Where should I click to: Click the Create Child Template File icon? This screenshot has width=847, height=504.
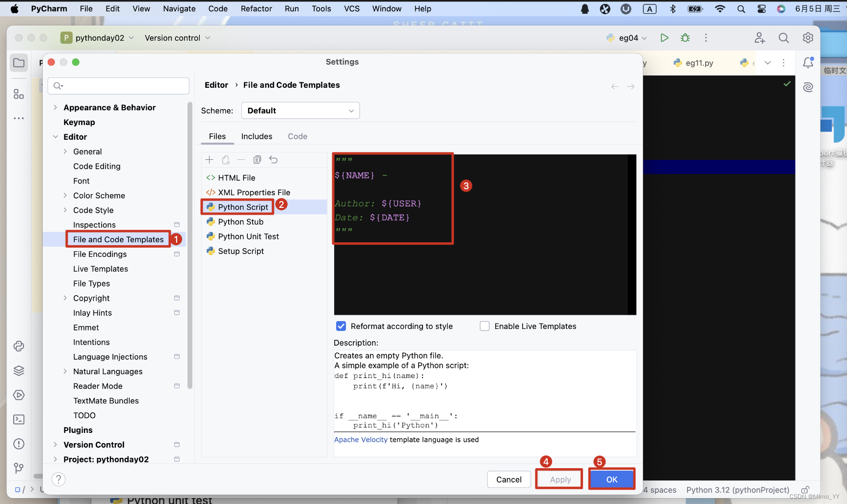point(226,160)
